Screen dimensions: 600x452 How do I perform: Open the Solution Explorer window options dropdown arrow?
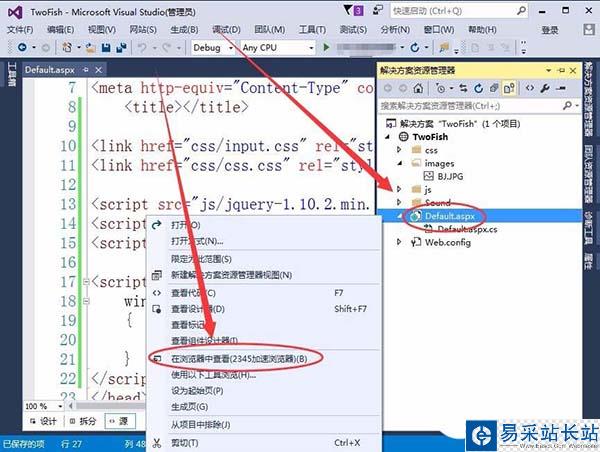(x=549, y=70)
